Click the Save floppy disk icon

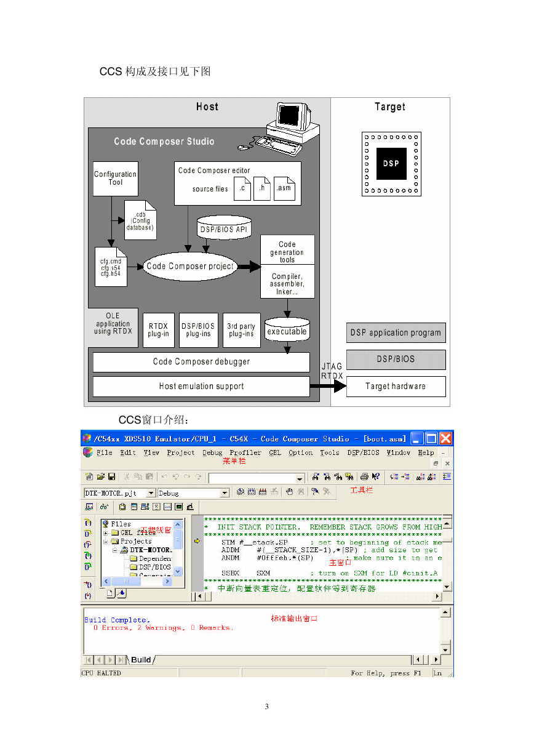coord(111,477)
